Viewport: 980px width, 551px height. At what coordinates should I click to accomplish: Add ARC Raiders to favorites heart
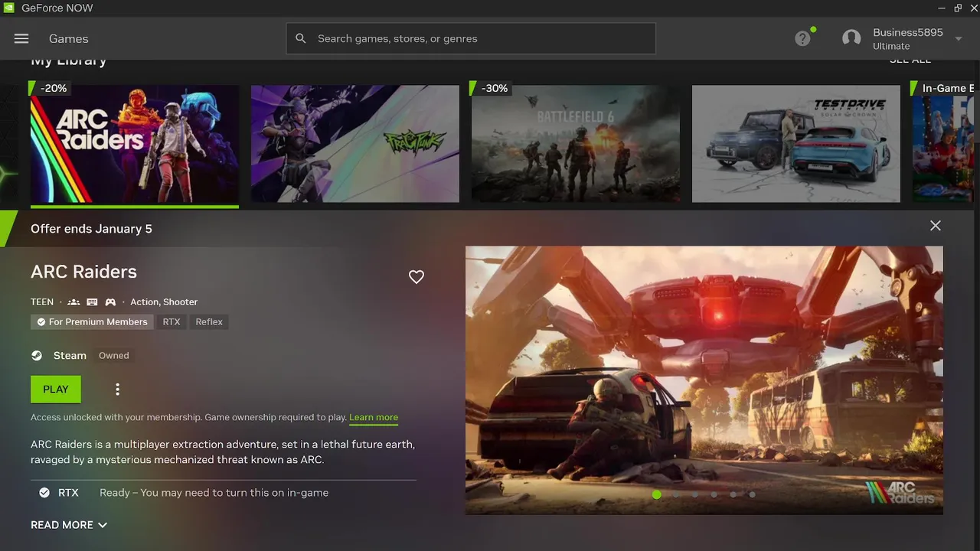416,277
